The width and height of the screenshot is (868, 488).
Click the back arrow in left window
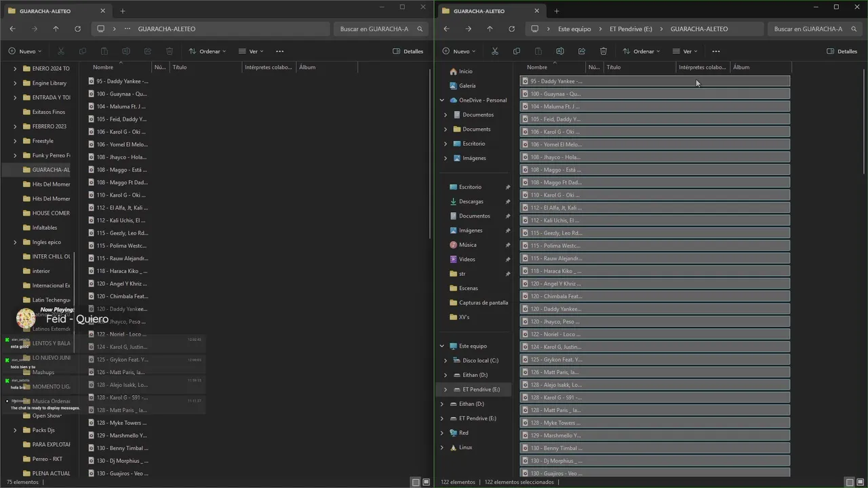coord(12,28)
